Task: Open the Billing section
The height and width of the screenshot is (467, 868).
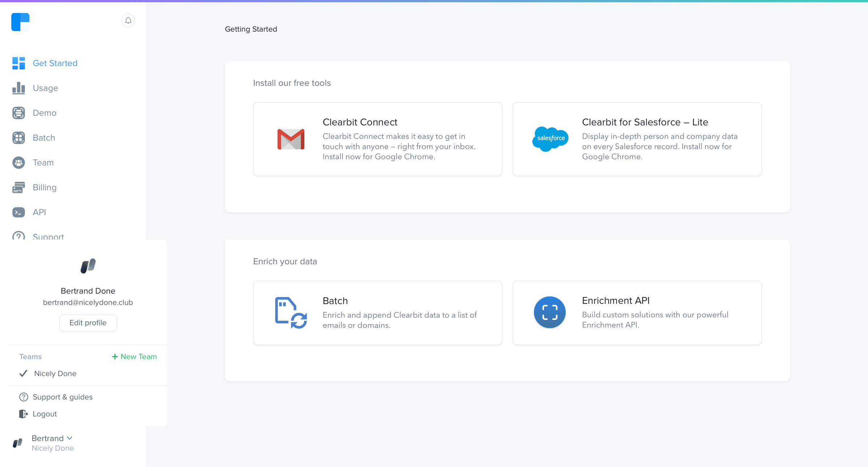Action: pos(44,187)
